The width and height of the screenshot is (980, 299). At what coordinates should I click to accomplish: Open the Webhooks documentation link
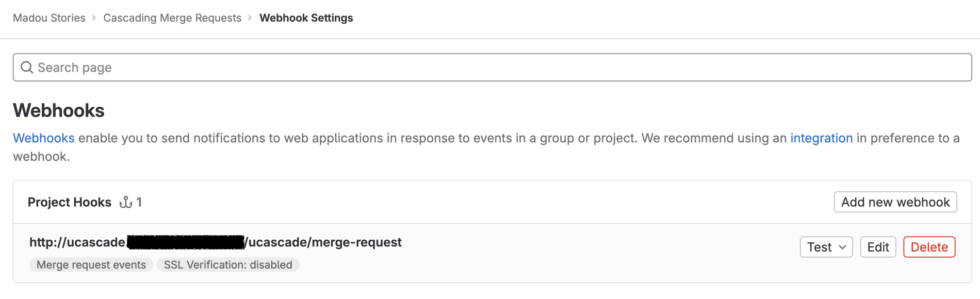tap(44, 138)
